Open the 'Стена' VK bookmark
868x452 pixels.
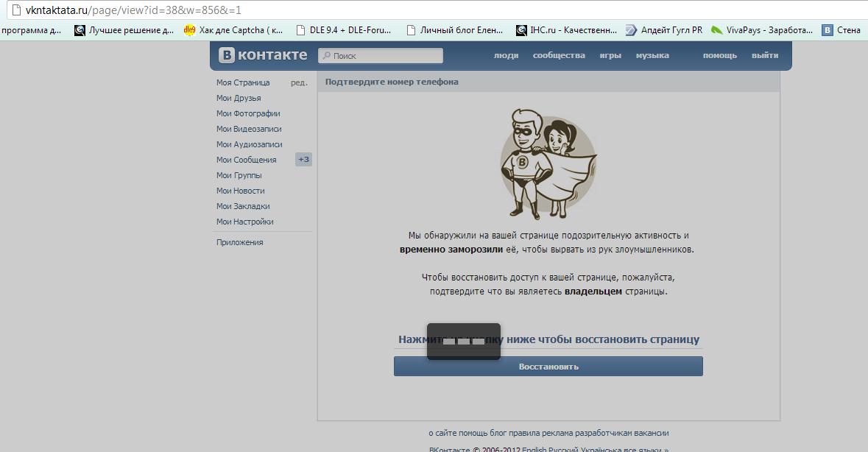(841, 30)
